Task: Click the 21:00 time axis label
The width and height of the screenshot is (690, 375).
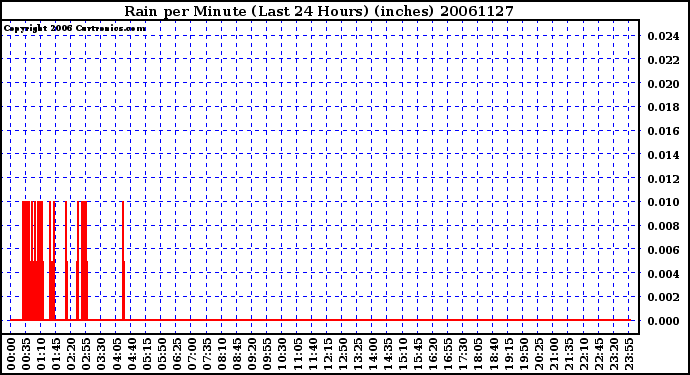Action: pyautogui.click(x=553, y=354)
